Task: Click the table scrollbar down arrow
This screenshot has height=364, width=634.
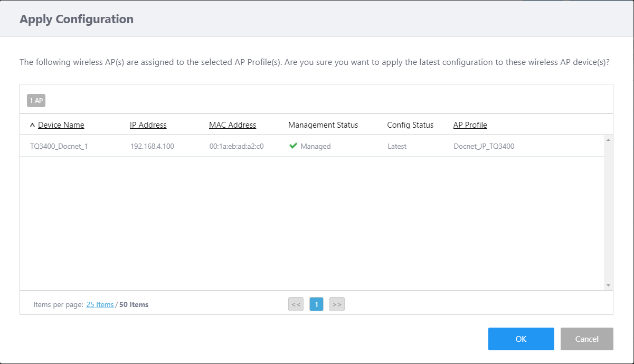Action: [608, 285]
